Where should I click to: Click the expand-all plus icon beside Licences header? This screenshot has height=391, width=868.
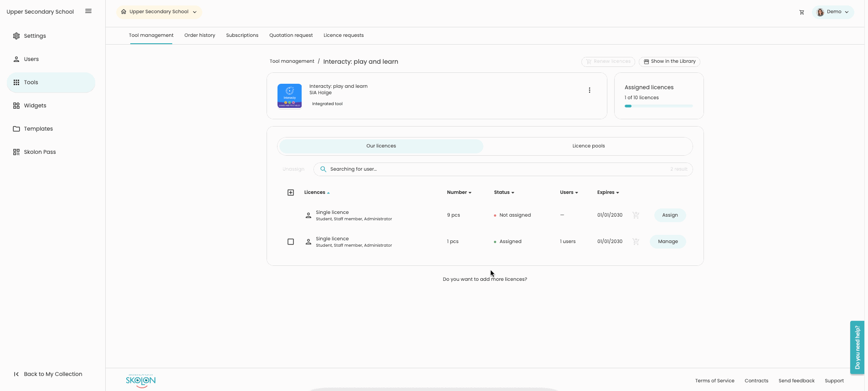[291, 193]
